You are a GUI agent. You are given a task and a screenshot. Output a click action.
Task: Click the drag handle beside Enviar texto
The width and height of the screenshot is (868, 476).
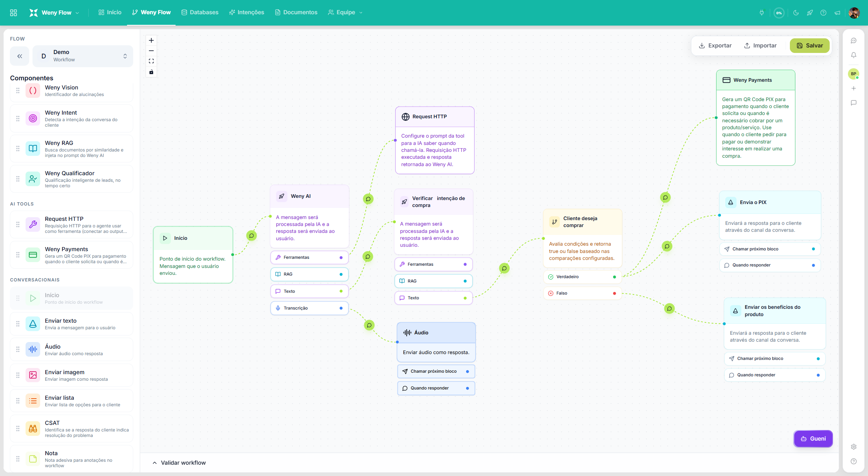[x=18, y=324]
